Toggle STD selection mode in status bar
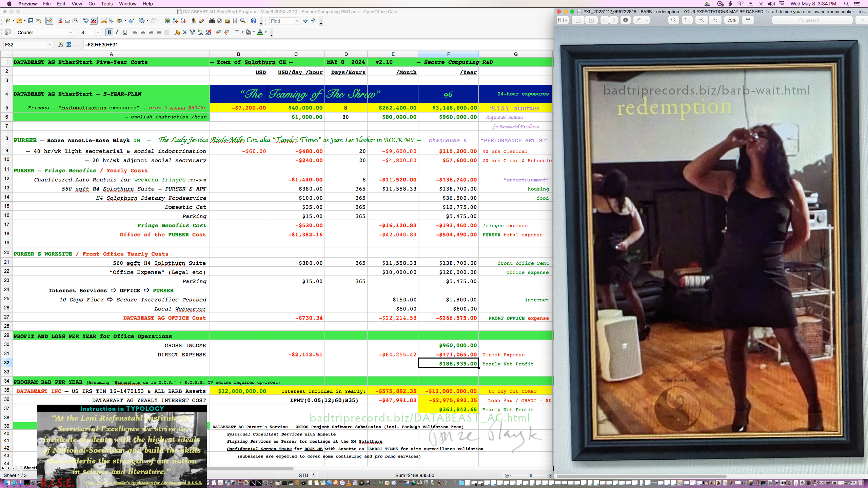 click(x=303, y=475)
